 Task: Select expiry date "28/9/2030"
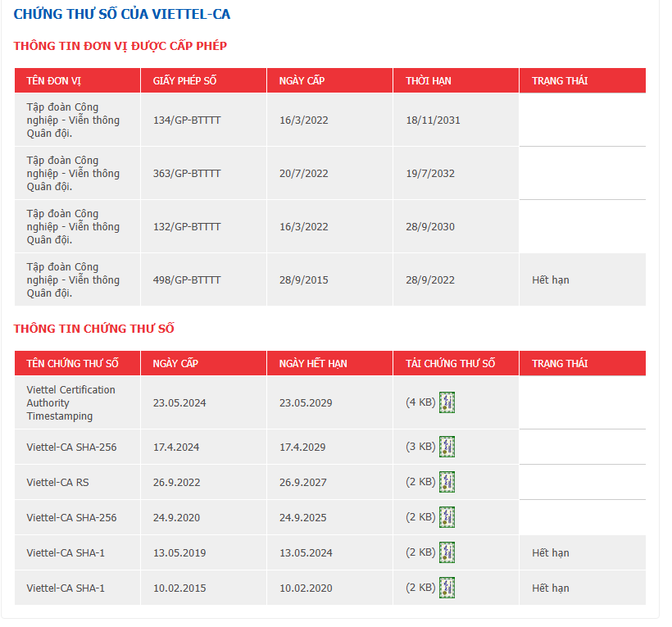430,226
